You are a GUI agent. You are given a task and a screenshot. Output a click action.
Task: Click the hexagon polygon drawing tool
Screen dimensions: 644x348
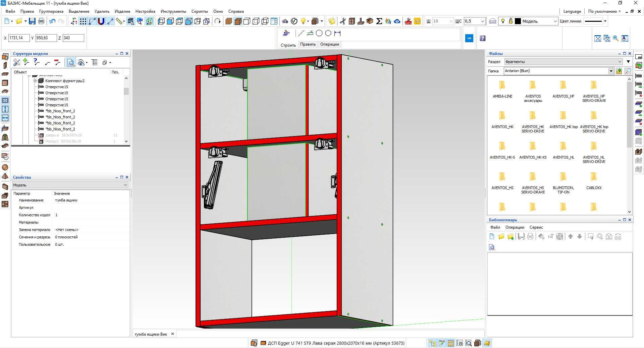(x=328, y=33)
